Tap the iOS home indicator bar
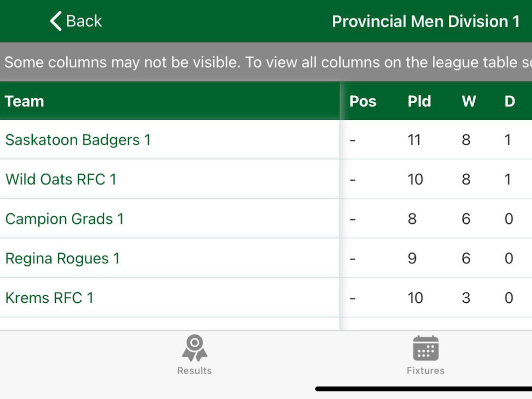Image resolution: width=532 pixels, height=399 pixels. tap(423, 389)
